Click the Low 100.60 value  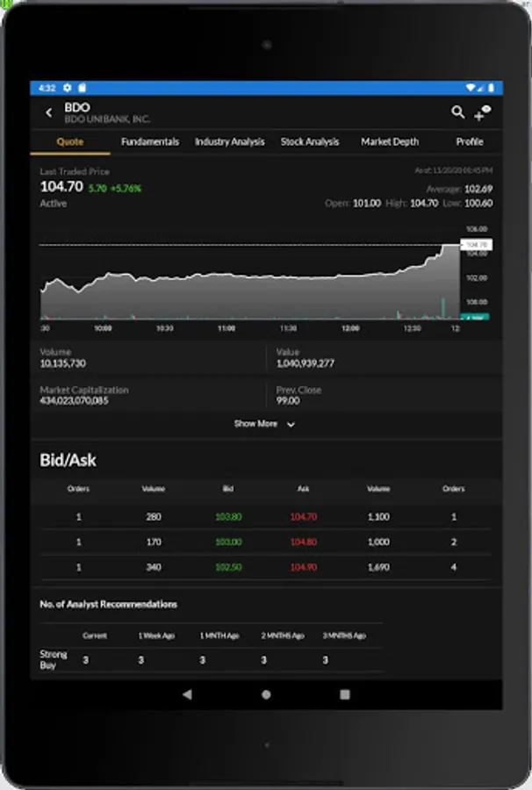478,204
